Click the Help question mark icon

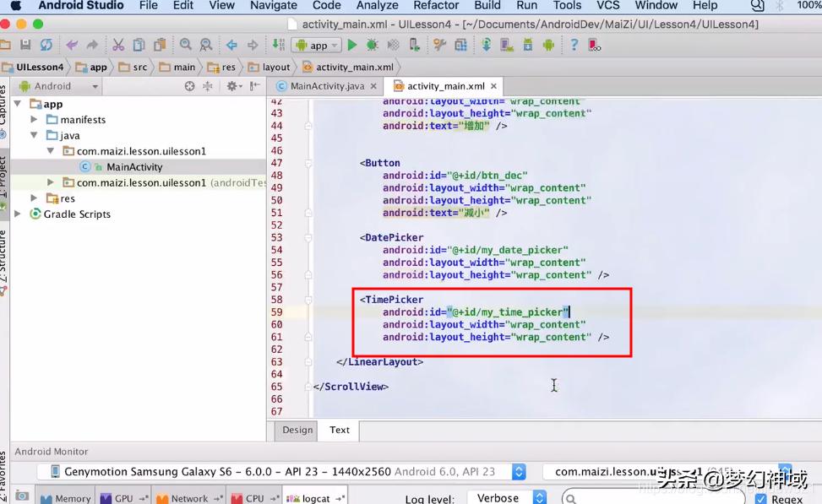tap(574, 45)
